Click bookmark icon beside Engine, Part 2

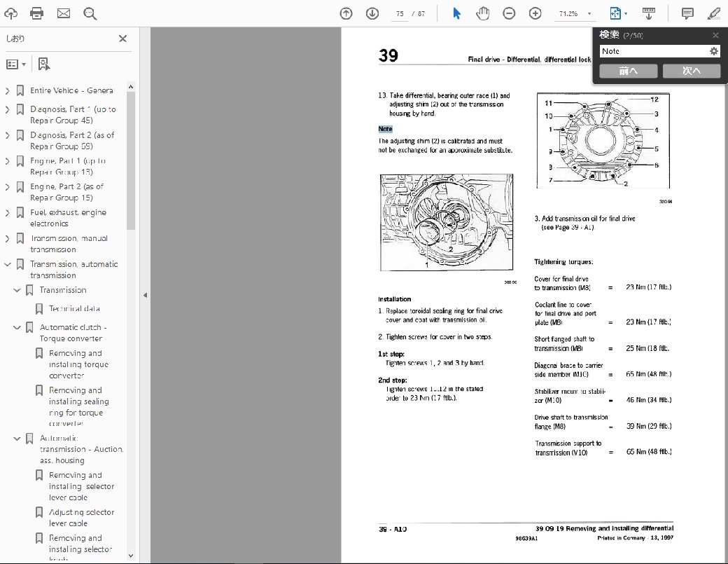click(20, 187)
